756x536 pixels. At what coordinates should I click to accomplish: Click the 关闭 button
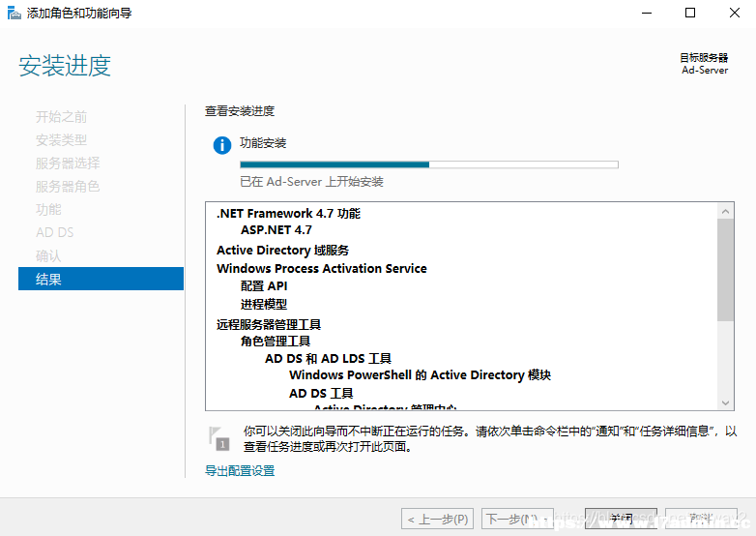click(x=621, y=520)
